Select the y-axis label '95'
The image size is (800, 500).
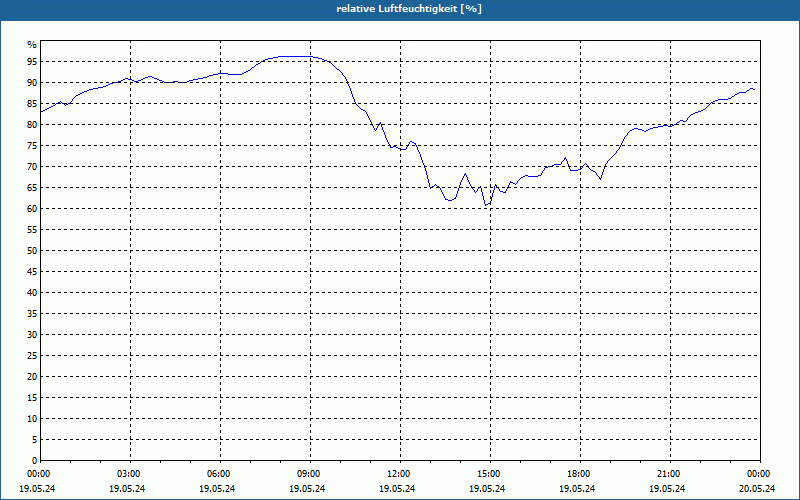tap(32, 62)
